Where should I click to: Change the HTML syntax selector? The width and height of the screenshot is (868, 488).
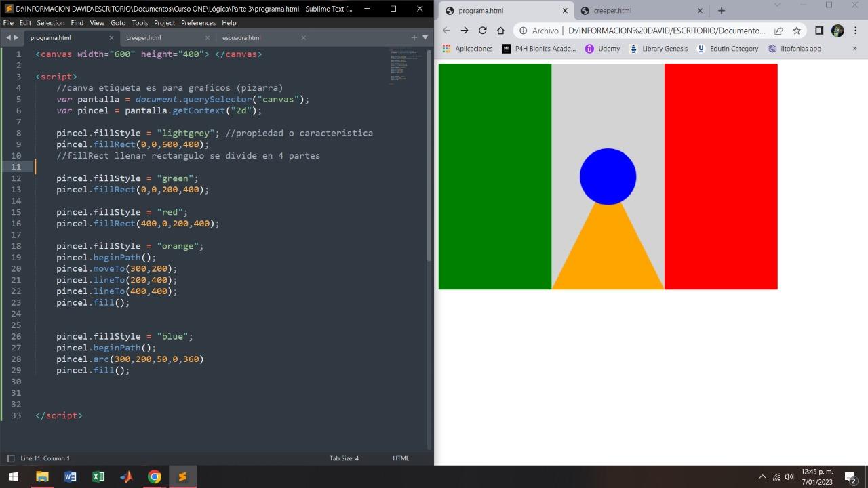point(401,458)
